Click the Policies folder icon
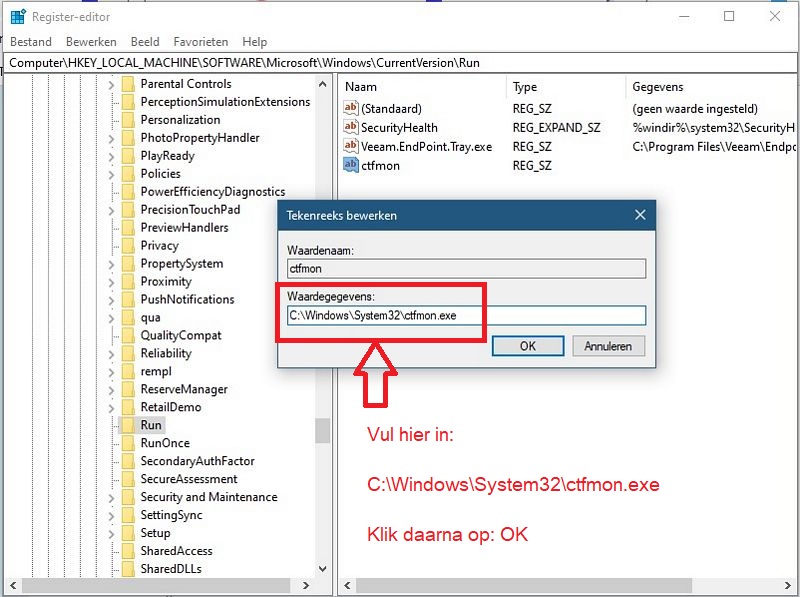 (x=128, y=173)
